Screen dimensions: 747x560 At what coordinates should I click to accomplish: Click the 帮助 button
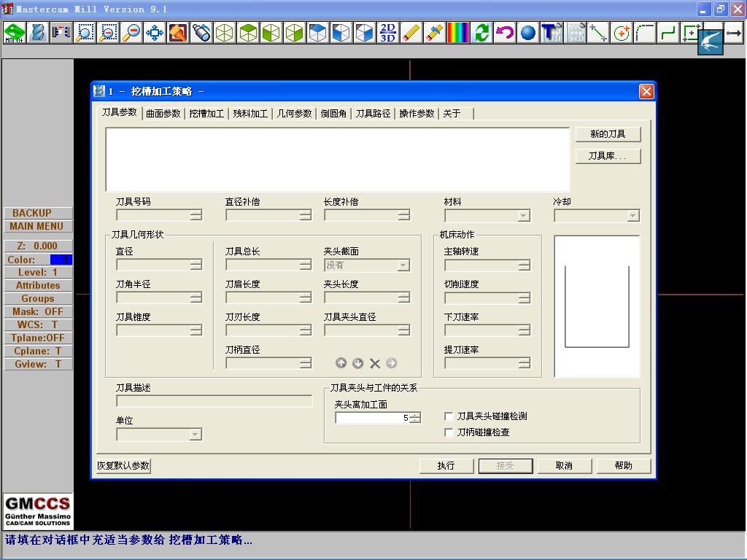[624, 466]
